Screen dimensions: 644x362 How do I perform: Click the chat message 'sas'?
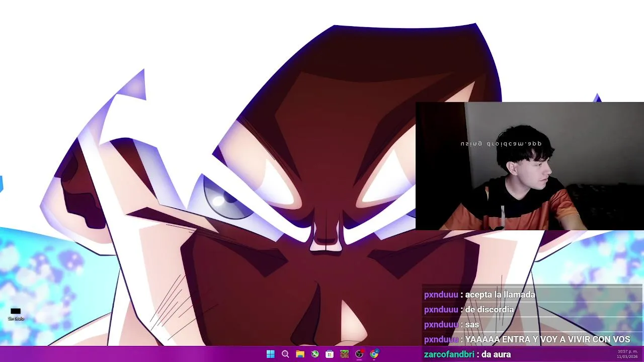tap(472, 325)
